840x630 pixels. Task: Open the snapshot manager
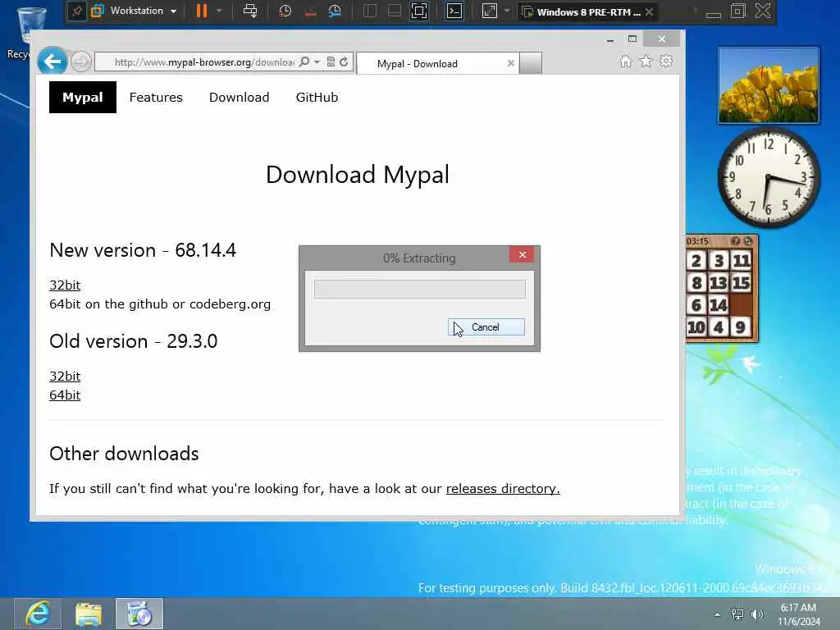coord(336,11)
